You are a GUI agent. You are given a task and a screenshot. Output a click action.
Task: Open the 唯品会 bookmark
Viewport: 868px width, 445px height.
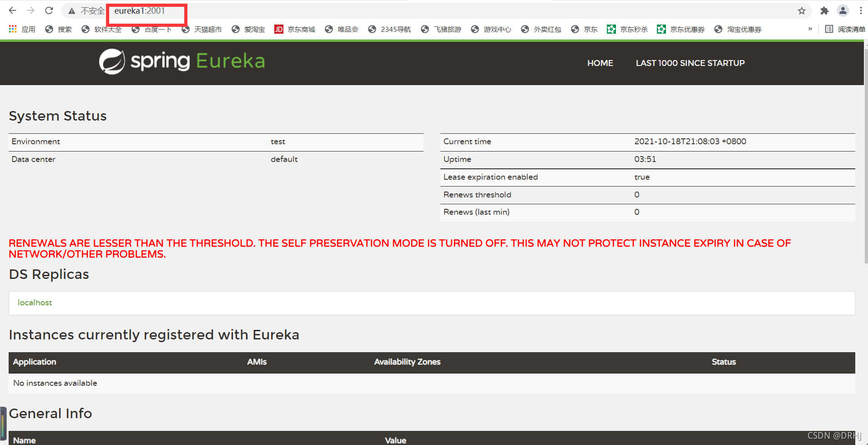(342, 29)
